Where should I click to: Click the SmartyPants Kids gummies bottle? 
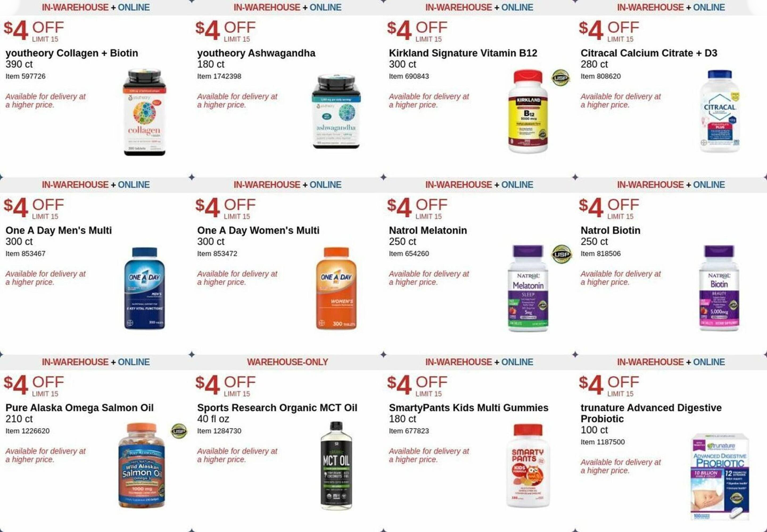[x=528, y=466]
